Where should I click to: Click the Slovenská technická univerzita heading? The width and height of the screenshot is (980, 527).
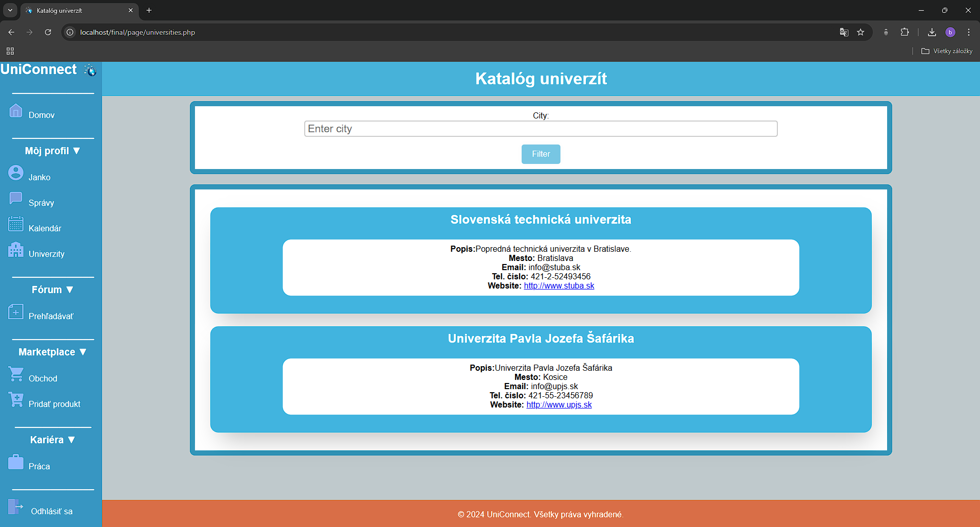click(541, 220)
